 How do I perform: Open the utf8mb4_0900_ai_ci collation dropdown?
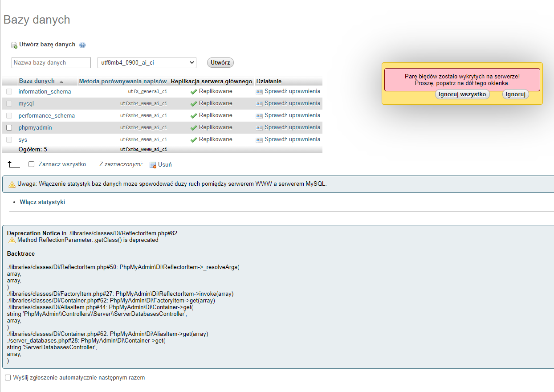coord(147,63)
